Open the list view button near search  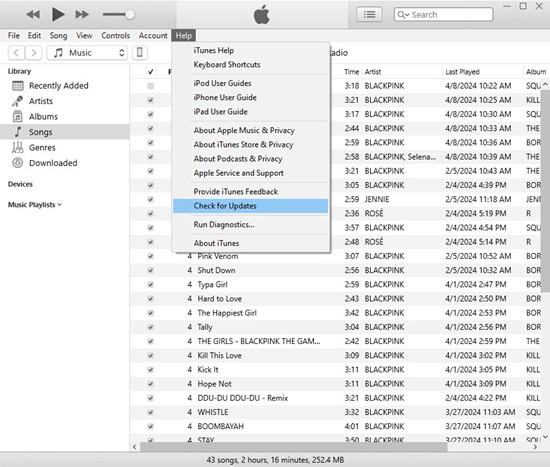click(x=369, y=14)
